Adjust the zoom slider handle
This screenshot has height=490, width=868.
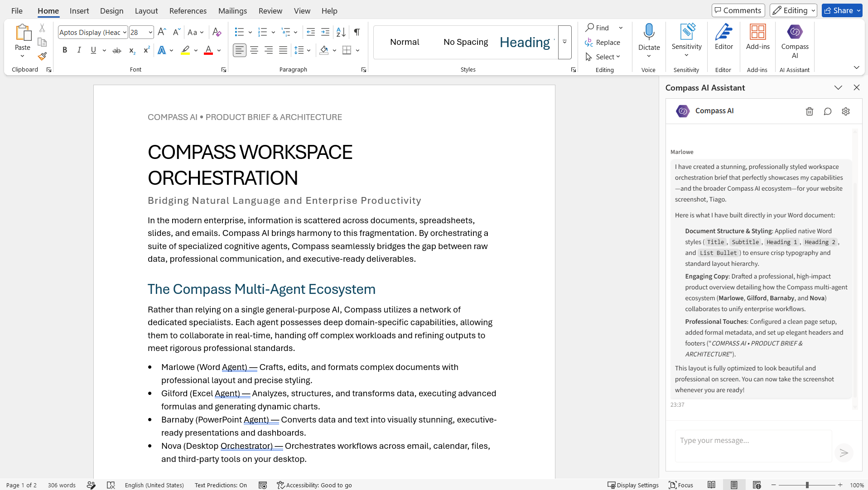(807, 485)
